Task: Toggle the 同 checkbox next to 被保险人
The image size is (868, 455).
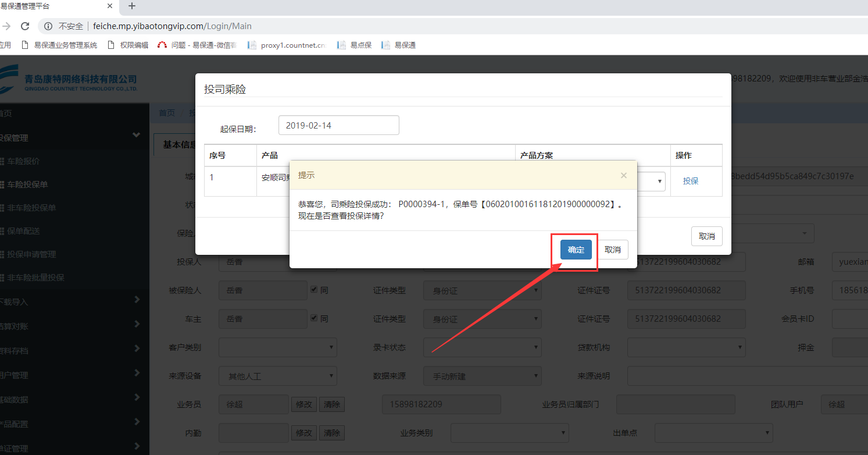Action: coord(314,289)
